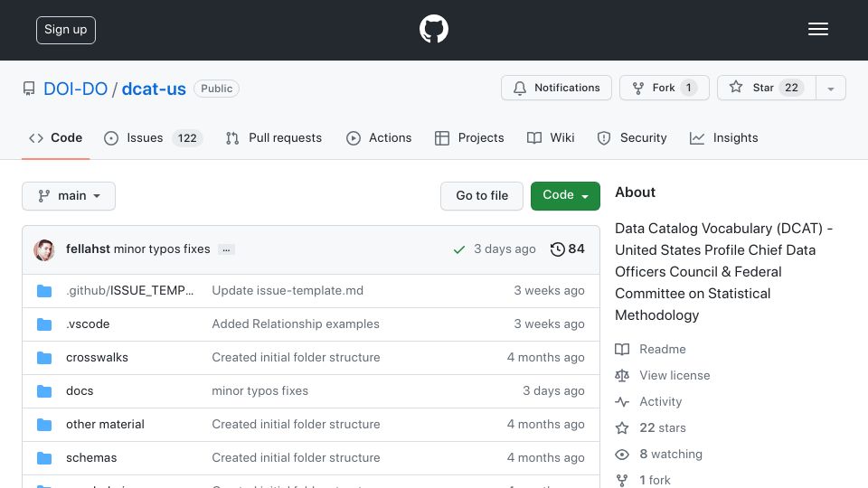Viewport: 868px width, 488px height.
Task: Go to the Actions tab
Action: [379, 137]
